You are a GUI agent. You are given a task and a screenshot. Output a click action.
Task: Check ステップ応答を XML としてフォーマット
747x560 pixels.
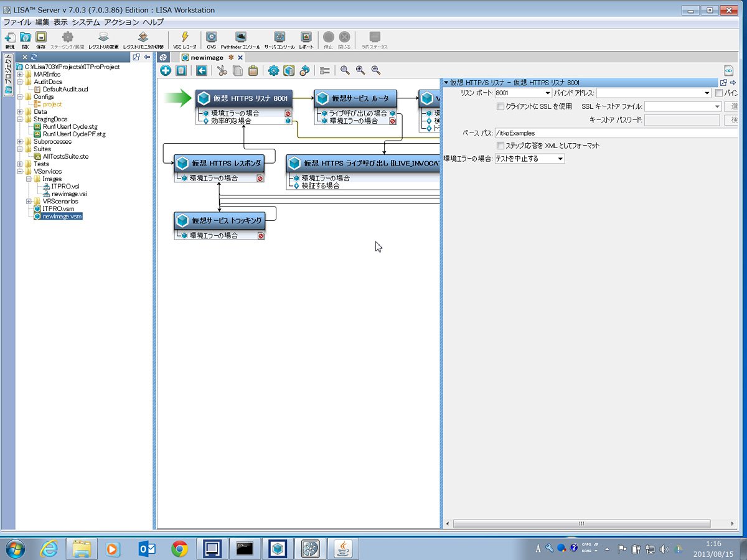[500, 146]
